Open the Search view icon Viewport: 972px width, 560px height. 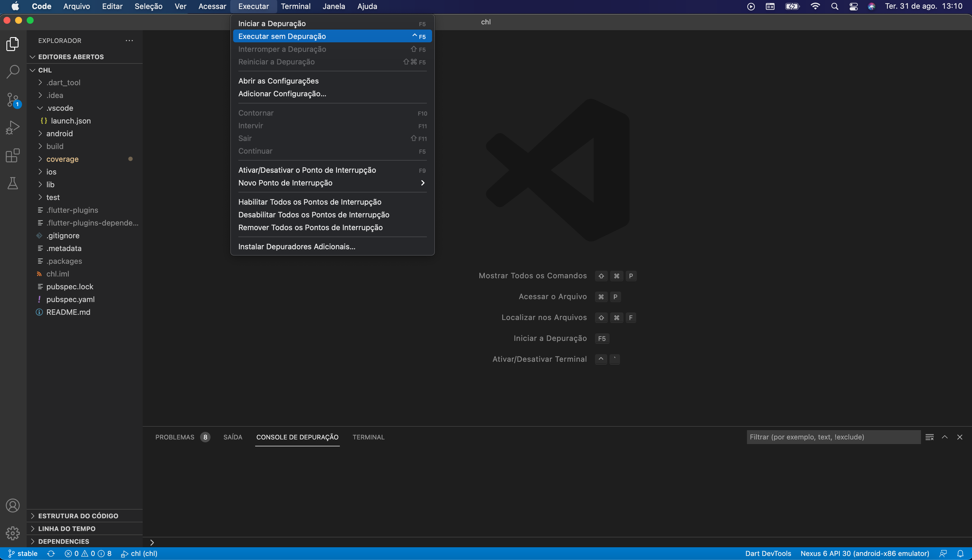(13, 72)
